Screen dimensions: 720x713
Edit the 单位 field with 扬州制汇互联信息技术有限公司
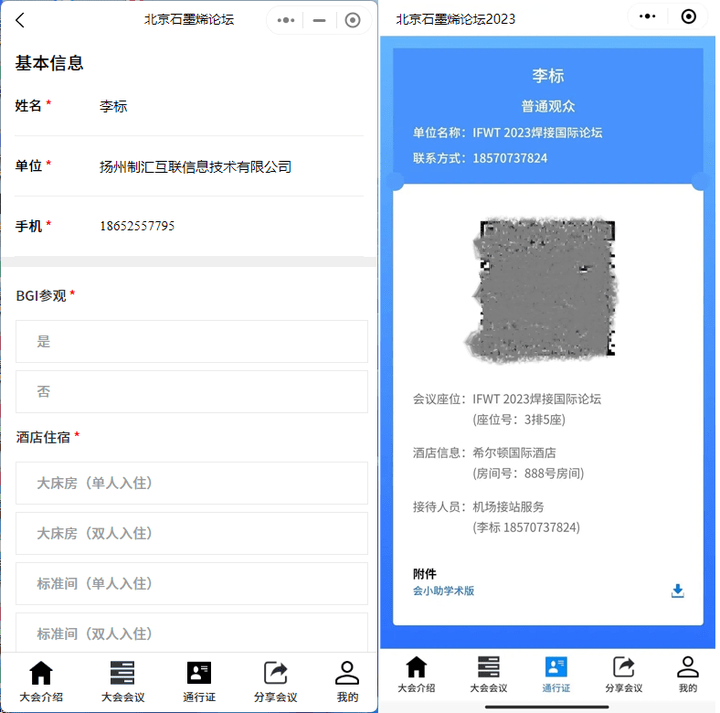pyautogui.click(x=189, y=167)
